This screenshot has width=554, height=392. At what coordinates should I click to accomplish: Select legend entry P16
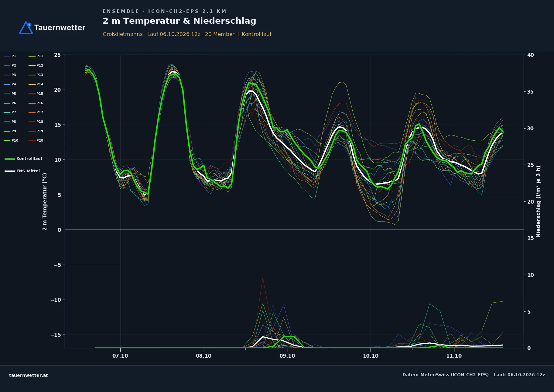pyautogui.click(x=36, y=103)
